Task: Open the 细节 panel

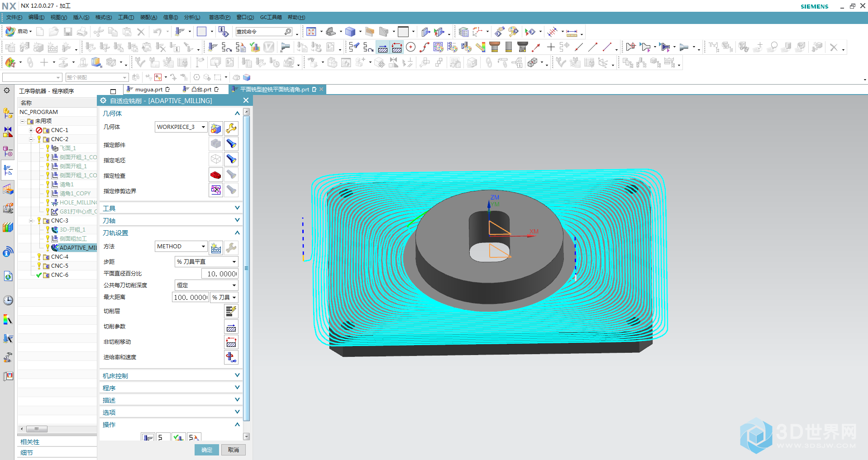Action: pyautogui.click(x=27, y=453)
